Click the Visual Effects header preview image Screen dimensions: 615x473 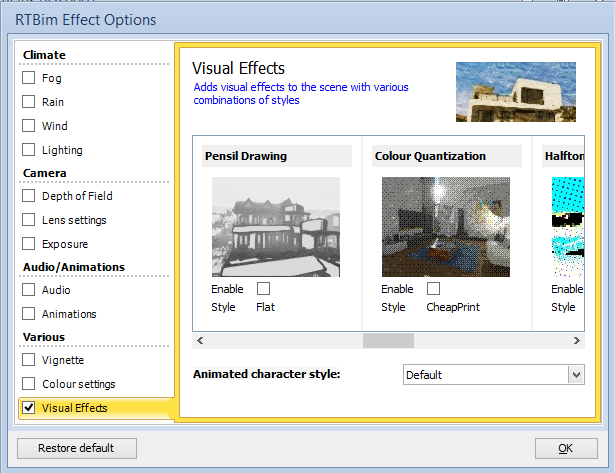pyautogui.click(x=516, y=92)
